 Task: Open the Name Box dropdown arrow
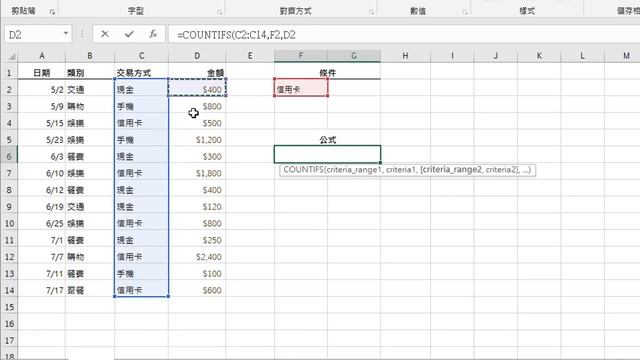pyautogui.click(x=66, y=33)
